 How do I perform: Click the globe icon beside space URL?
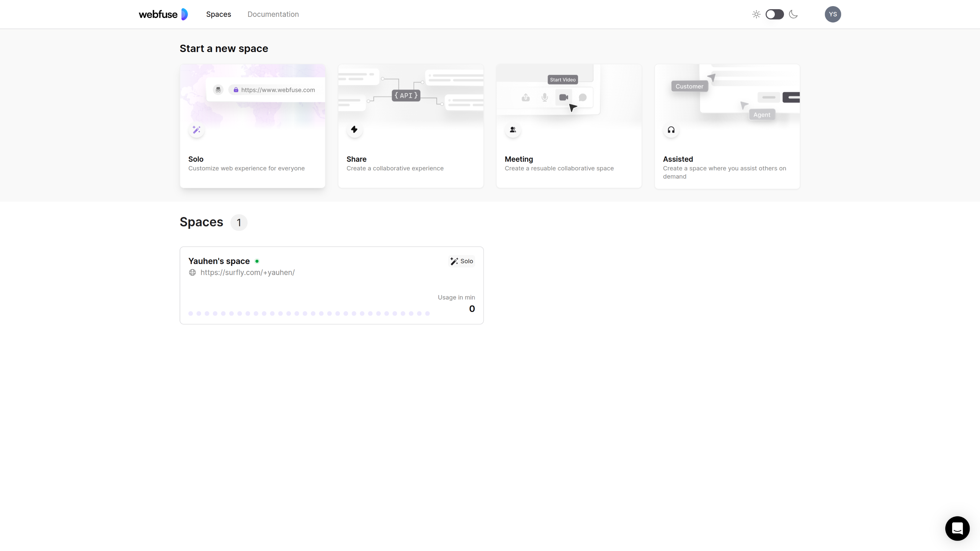click(193, 272)
